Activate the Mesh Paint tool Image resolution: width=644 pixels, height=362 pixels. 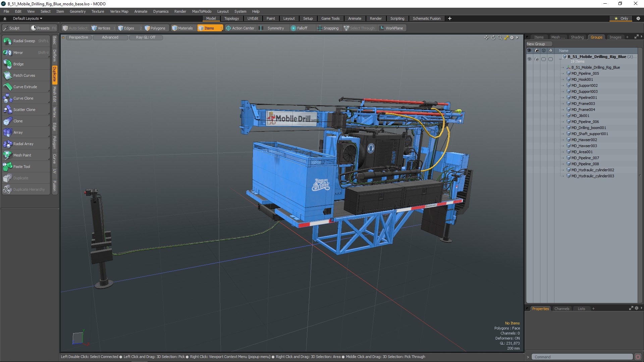coord(26,155)
